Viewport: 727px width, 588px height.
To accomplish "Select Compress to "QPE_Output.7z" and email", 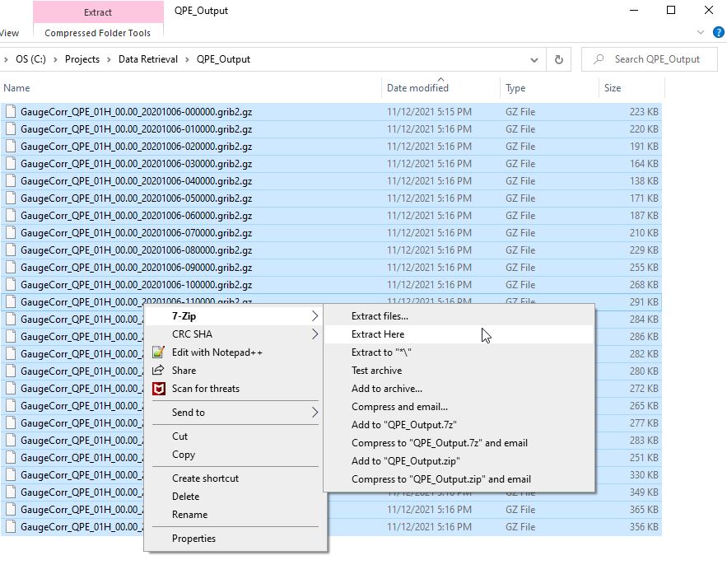I will pyautogui.click(x=459, y=443).
